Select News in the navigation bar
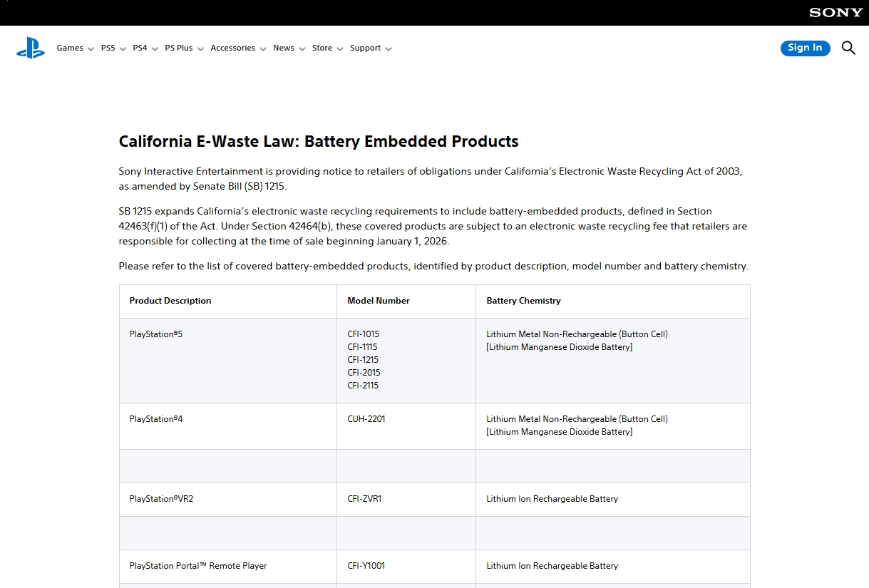This screenshot has height=588, width=869. [x=283, y=48]
